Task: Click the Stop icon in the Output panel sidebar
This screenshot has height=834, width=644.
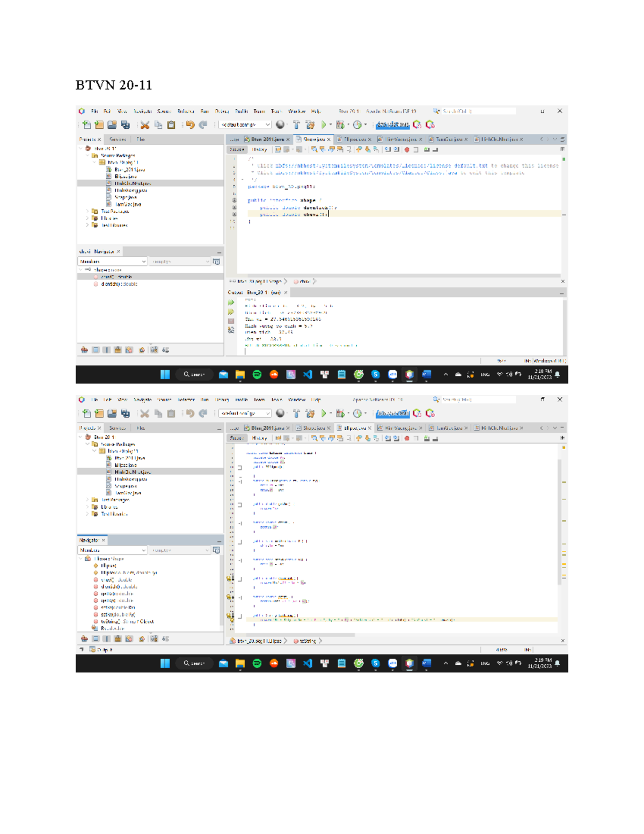Action: click(x=231, y=321)
